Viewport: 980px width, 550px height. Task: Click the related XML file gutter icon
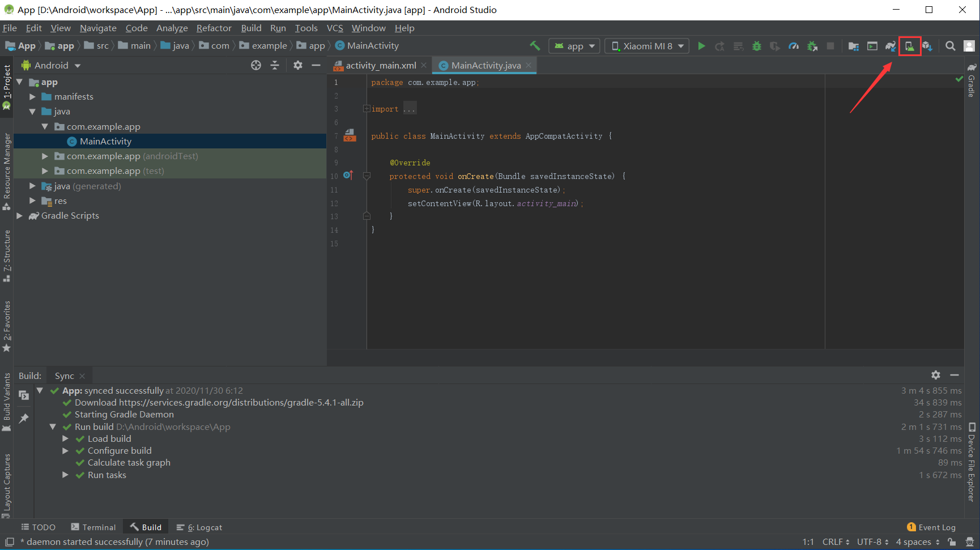[x=350, y=135]
